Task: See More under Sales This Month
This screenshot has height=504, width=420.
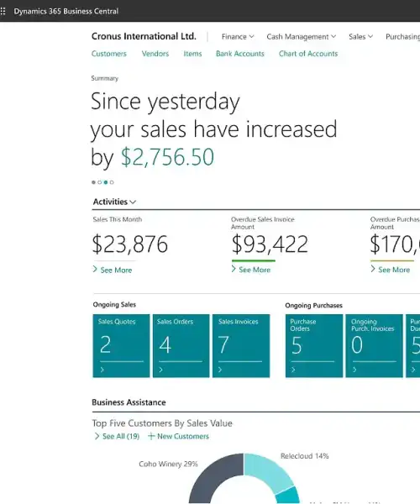Action: [x=113, y=270]
